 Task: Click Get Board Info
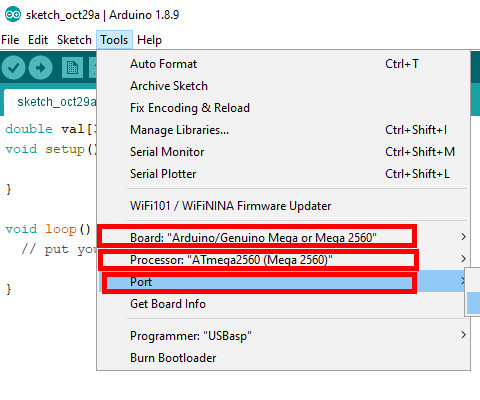coord(283,304)
